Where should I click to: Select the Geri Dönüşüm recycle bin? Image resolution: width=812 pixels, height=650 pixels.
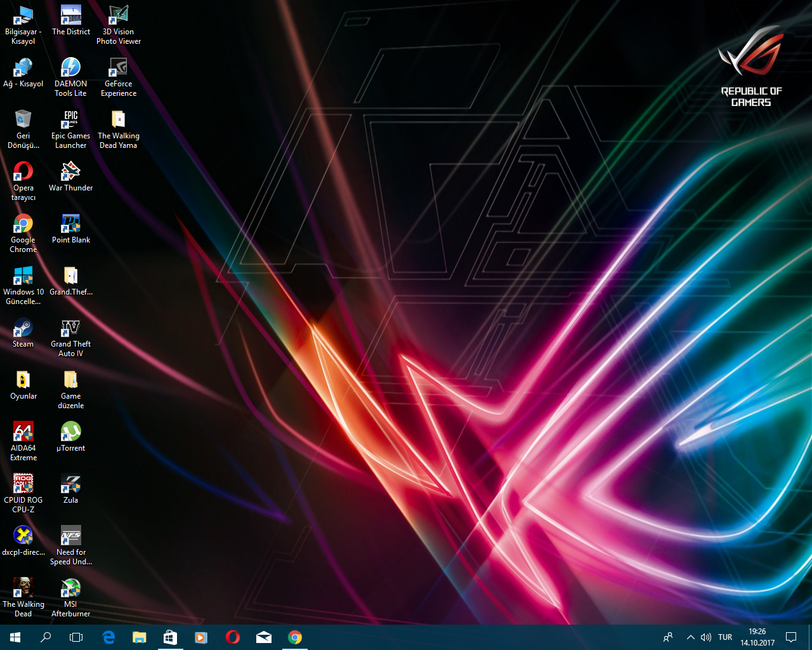(23, 129)
